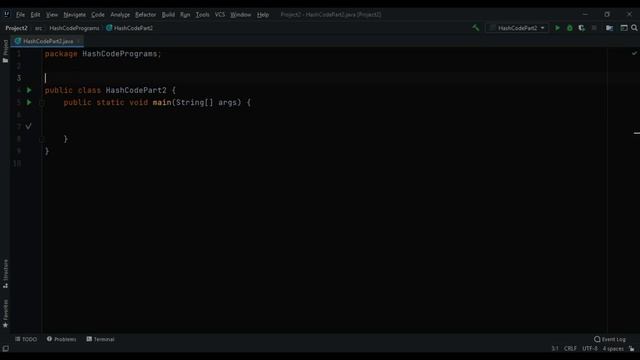Open the VCS menu
The image size is (640, 360).
[220, 15]
